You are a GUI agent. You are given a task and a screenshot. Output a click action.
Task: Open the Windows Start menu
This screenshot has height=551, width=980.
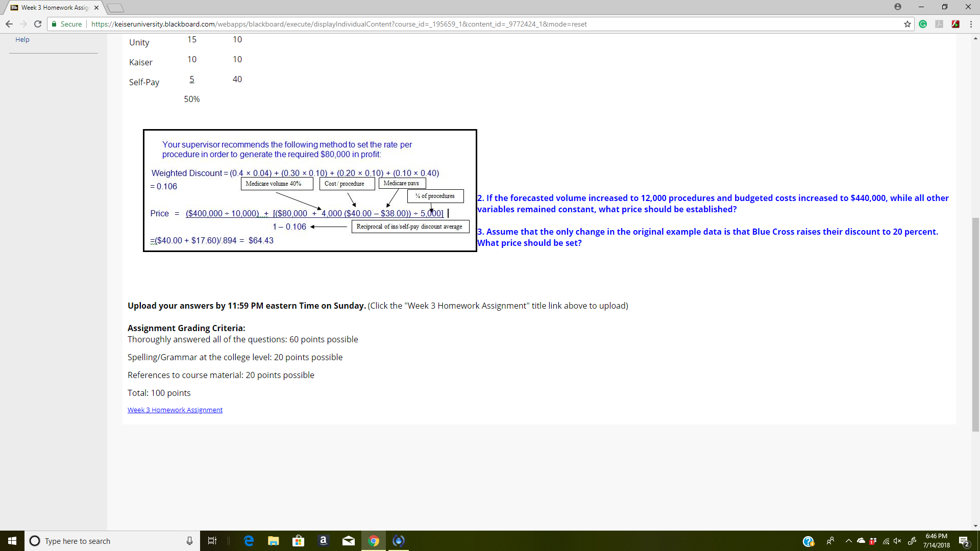[x=12, y=541]
